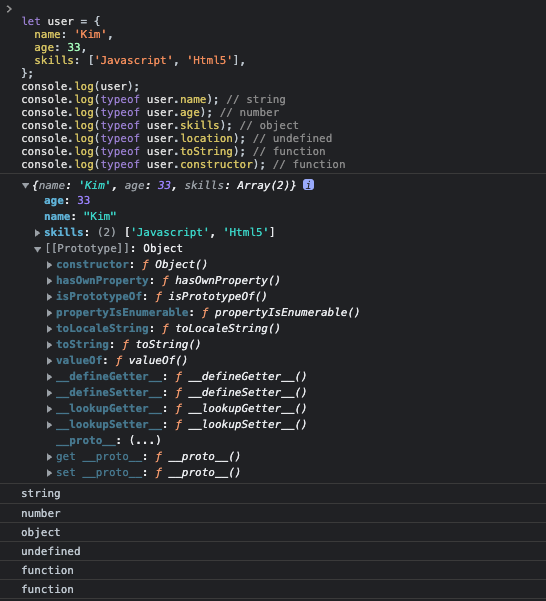Expand the get __proto__ accessor
The height and width of the screenshot is (601, 546).
(x=49, y=457)
